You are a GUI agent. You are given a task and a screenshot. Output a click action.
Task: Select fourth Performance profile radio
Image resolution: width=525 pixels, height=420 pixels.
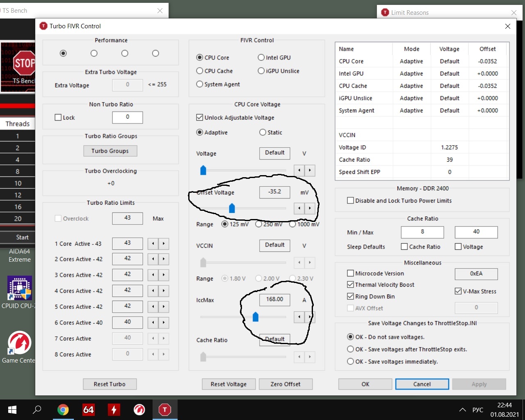155,53
